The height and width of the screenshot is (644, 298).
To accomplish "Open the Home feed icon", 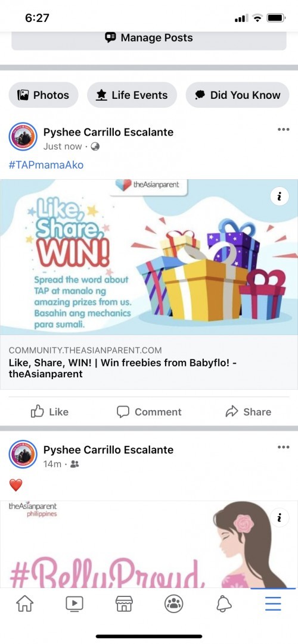I will coord(24,604).
